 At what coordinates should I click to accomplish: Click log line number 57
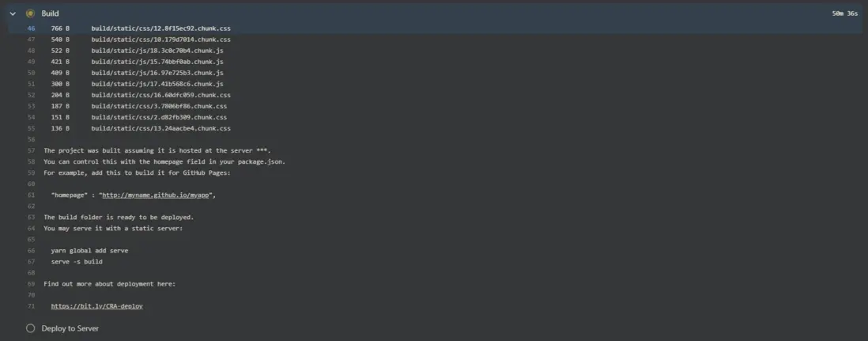coord(32,150)
